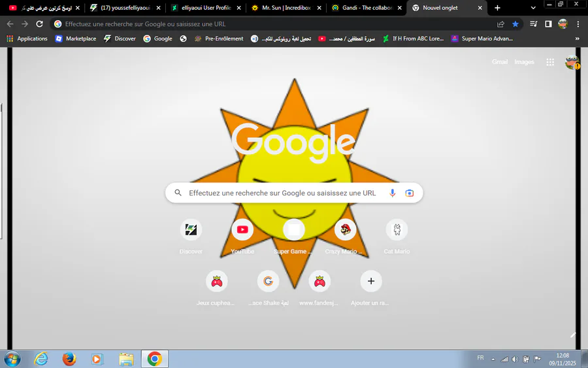Focus the address bar URL field
This screenshot has width=588, height=368.
tap(278, 24)
